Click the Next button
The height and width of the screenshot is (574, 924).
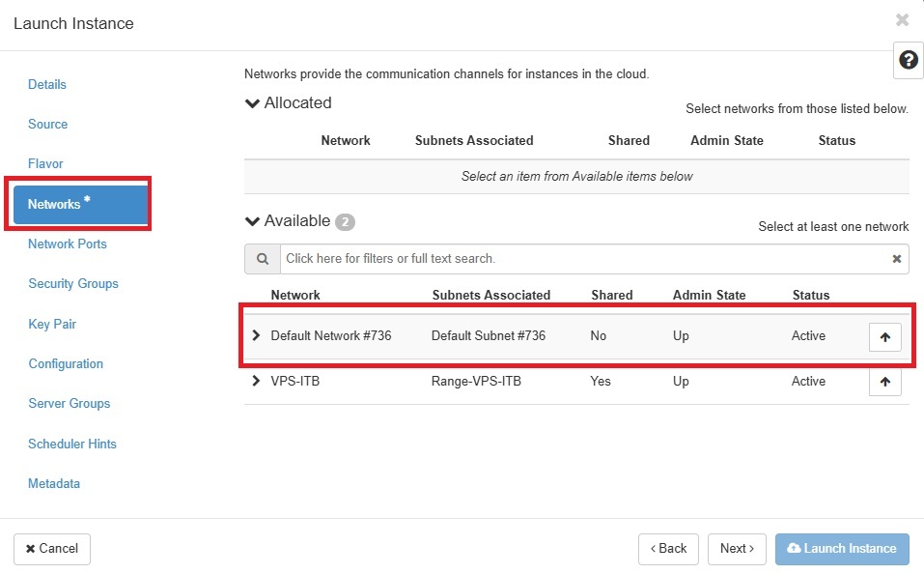tap(737, 549)
